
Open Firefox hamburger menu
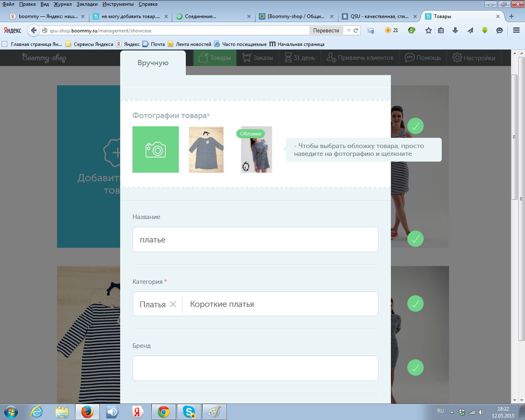516,30
